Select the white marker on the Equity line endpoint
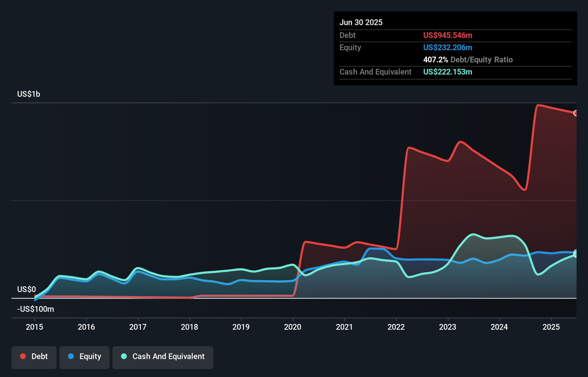588x377 pixels. (576, 253)
